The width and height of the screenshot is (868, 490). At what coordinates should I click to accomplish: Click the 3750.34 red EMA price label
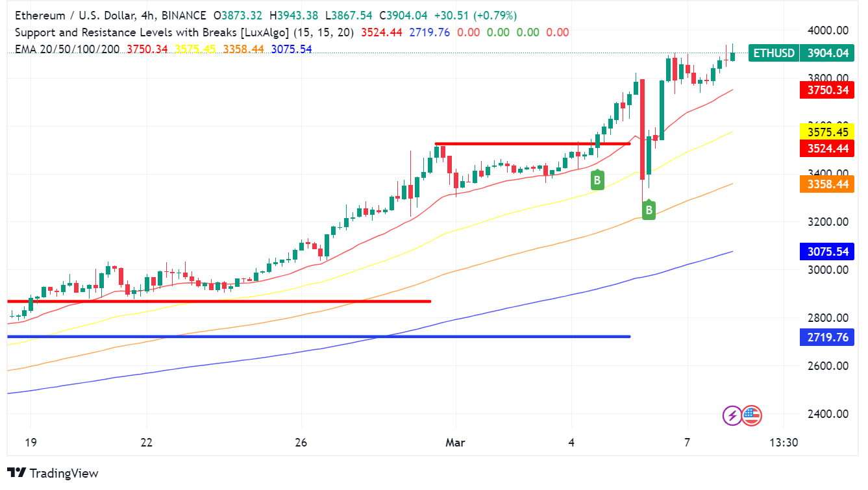tap(826, 90)
